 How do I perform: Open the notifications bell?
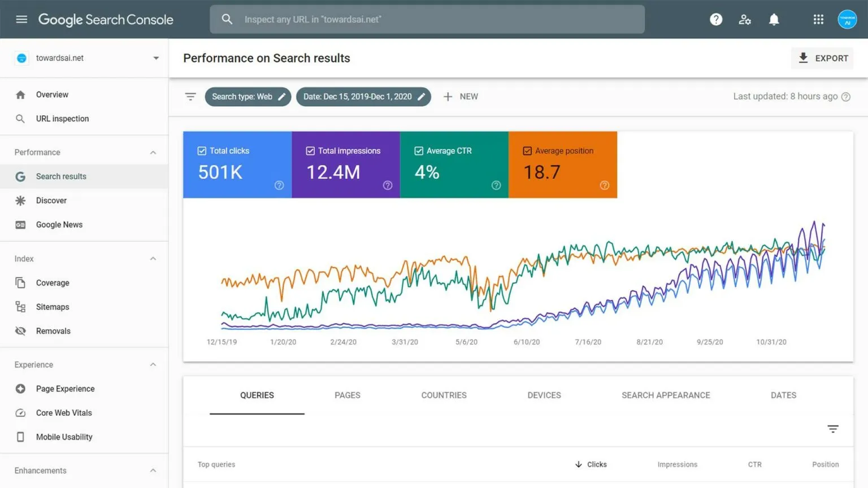coord(774,19)
